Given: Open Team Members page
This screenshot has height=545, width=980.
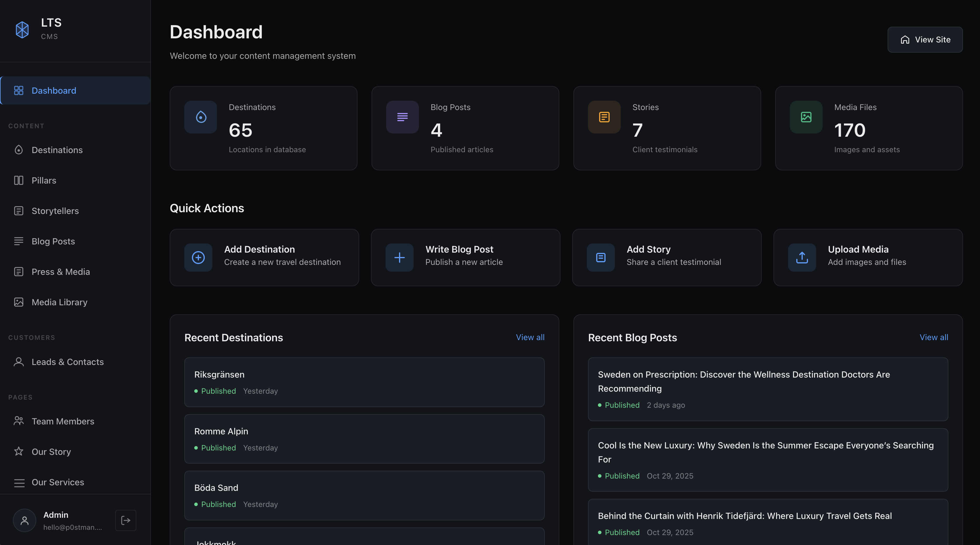Looking at the screenshot, I should [63, 421].
